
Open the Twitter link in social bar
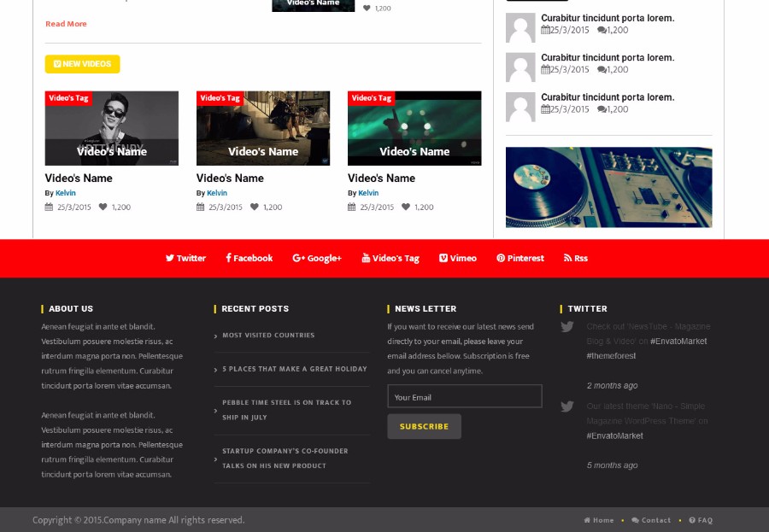(185, 258)
